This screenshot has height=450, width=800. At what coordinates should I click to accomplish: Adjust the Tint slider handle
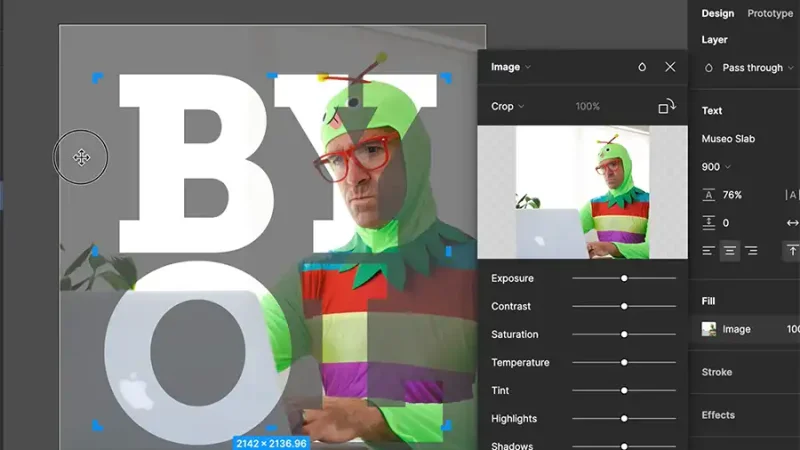(x=623, y=390)
